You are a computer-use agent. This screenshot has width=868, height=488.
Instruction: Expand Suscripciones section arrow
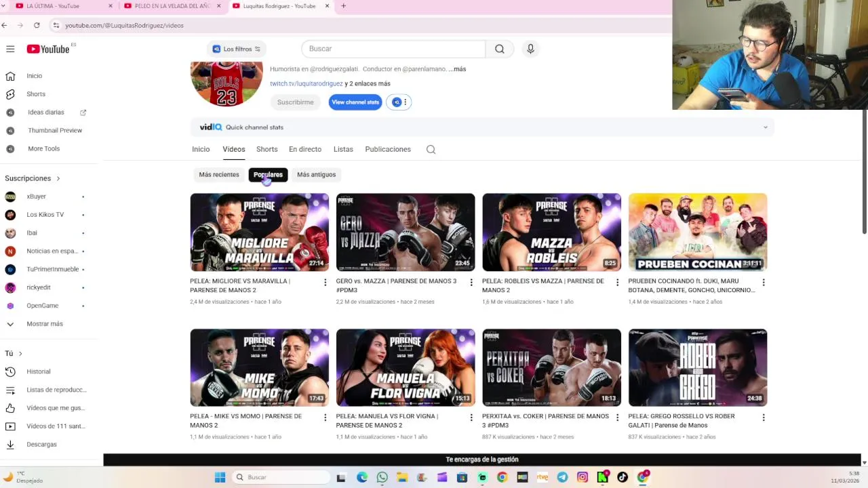pos(58,178)
